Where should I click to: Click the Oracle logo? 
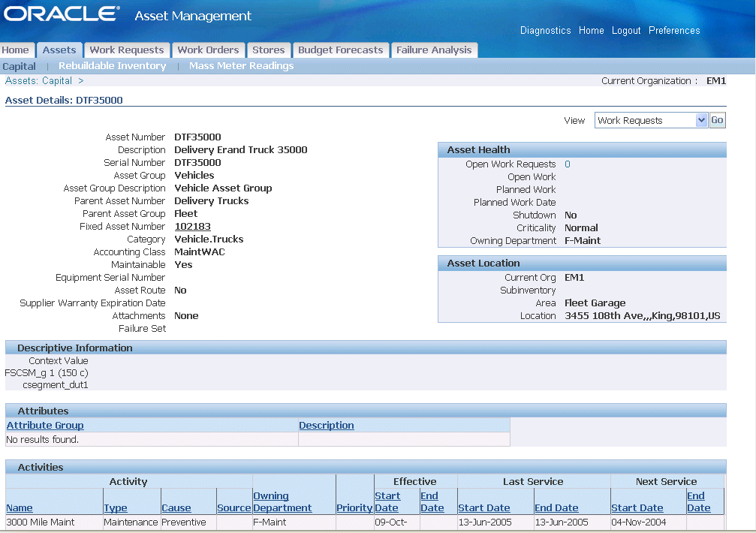point(62,14)
